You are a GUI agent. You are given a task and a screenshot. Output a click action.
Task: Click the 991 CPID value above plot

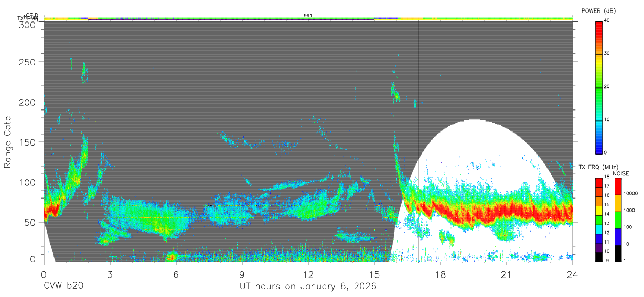[308, 16]
